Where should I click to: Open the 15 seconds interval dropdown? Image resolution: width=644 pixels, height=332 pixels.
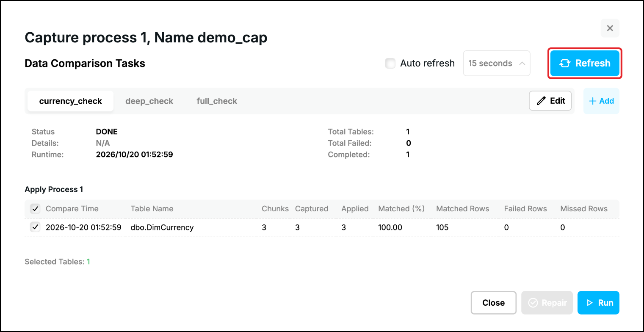(497, 64)
